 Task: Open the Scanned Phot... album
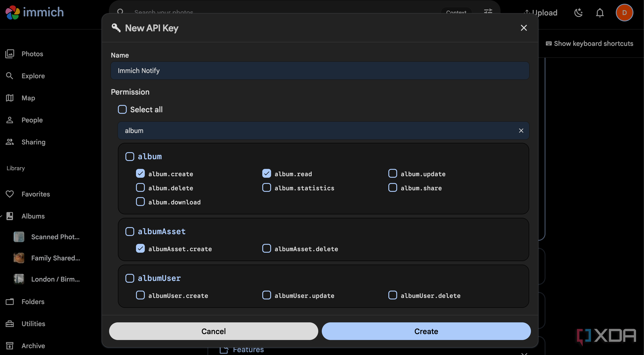pos(47,237)
